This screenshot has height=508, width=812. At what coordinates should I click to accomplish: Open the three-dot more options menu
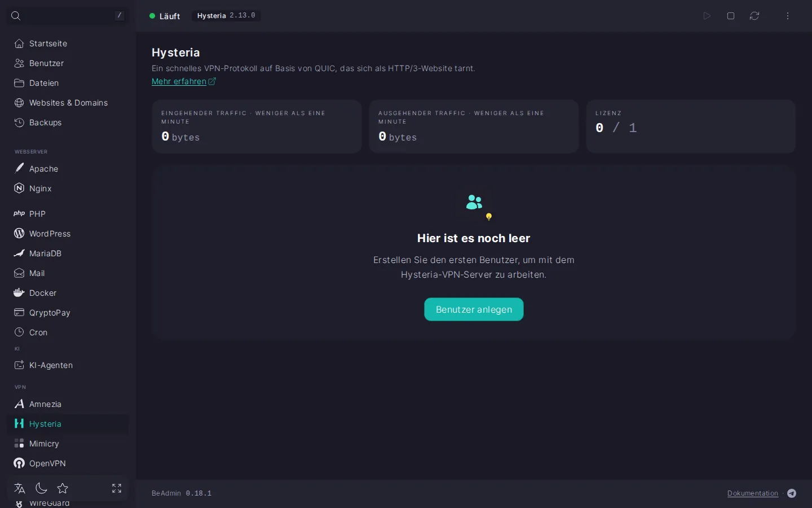788,16
